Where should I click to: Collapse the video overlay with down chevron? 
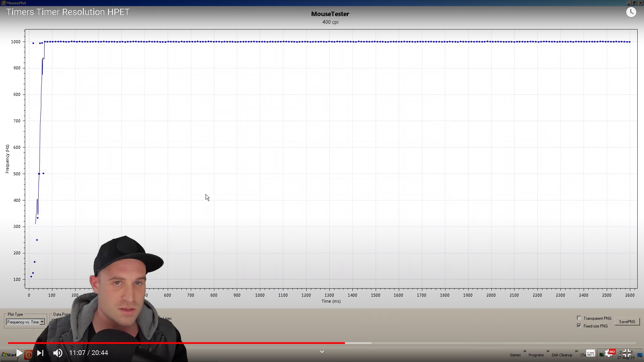322,352
